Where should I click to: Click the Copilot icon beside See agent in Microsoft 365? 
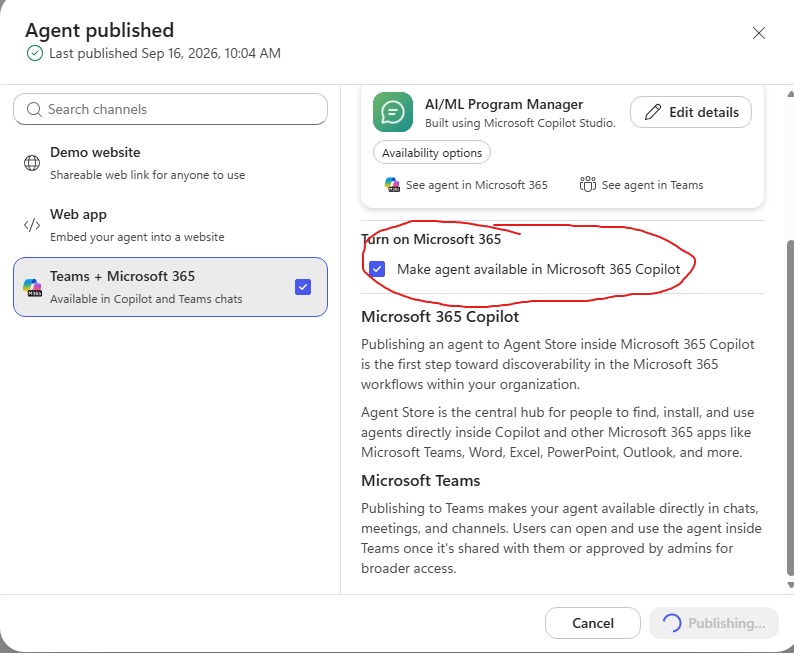coord(392,185)
